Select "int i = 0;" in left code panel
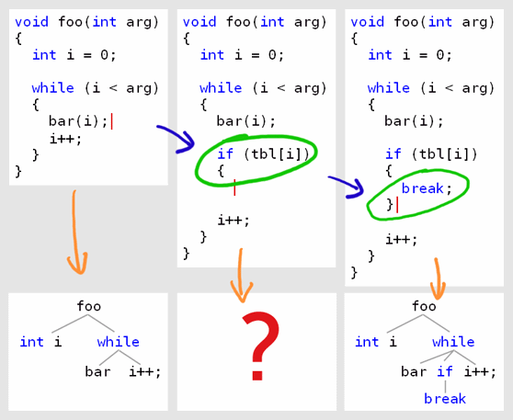513x420 pixels. point(74,55)
